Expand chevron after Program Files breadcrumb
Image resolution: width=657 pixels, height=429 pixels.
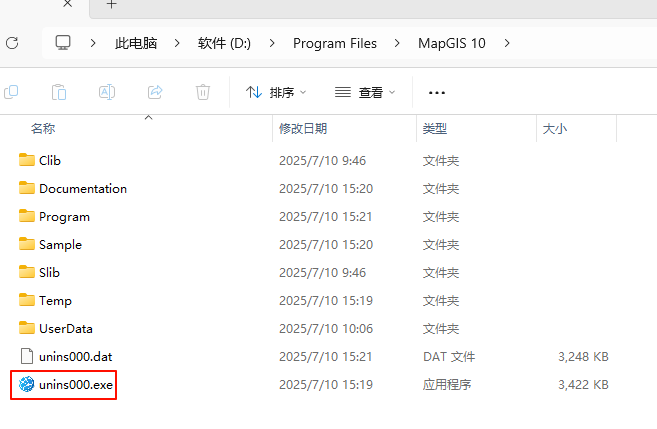point(397,43)
